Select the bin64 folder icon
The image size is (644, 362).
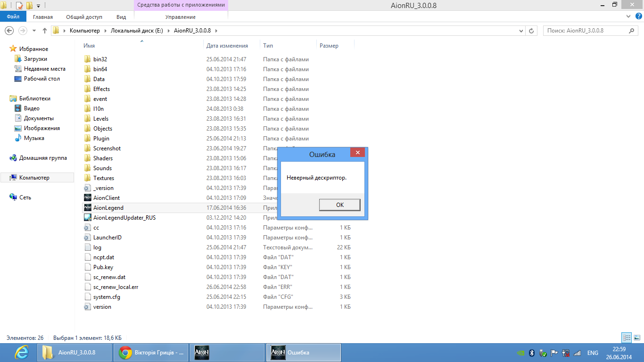point(87,69)
